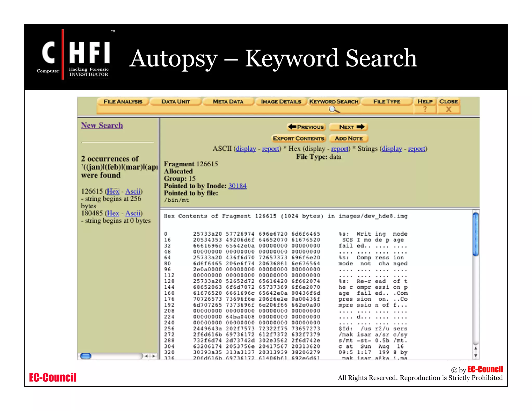Select the Image Details tab

point(281,102)
